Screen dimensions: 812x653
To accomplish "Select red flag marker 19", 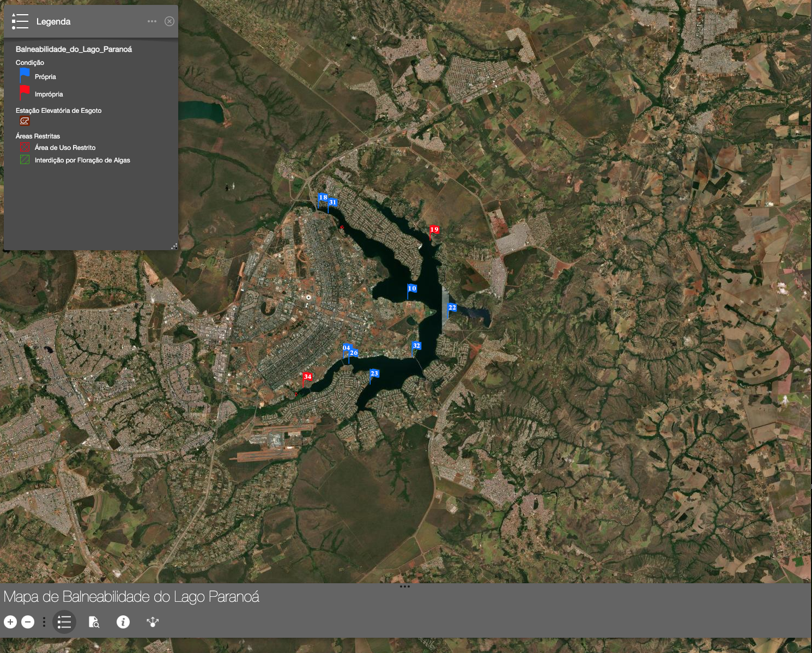I will 434,230.
